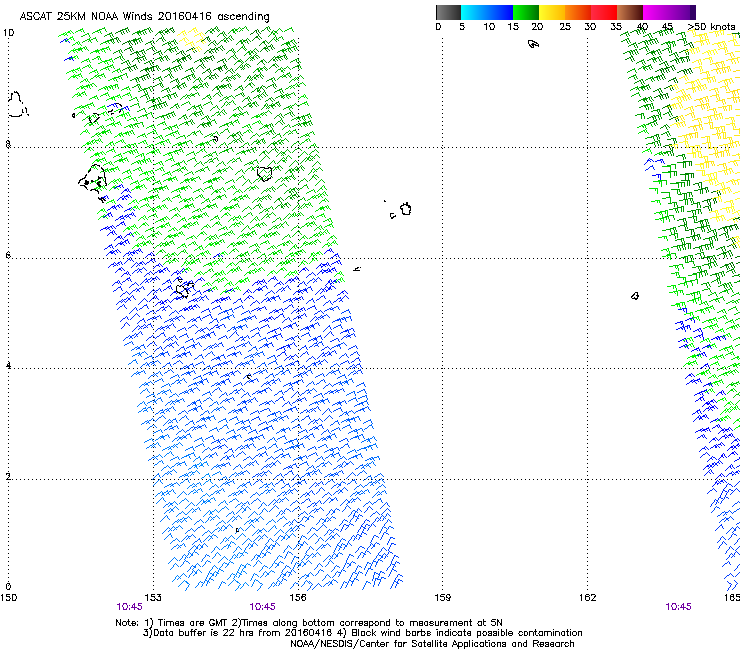This screenshot has height=650, width=740.
Task: Click the green 15-20 knots legend swatch
Action: [x=526, y=12]
